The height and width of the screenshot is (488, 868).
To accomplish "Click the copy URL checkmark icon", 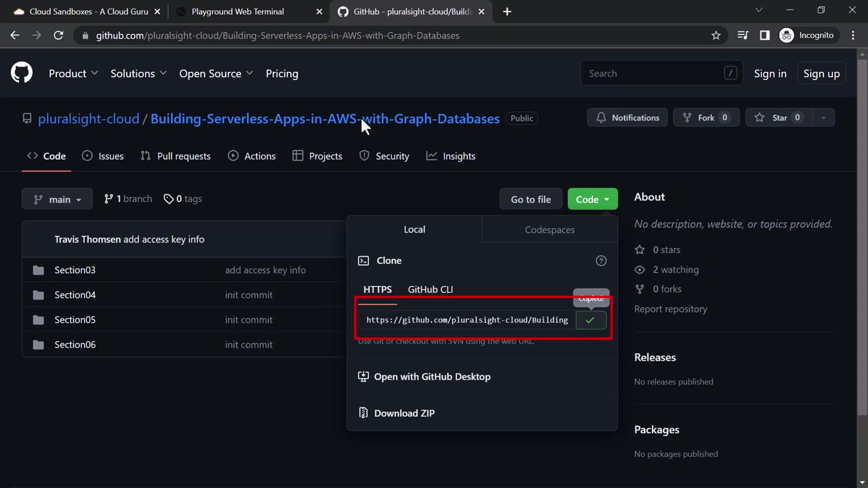I will point(590,320).
